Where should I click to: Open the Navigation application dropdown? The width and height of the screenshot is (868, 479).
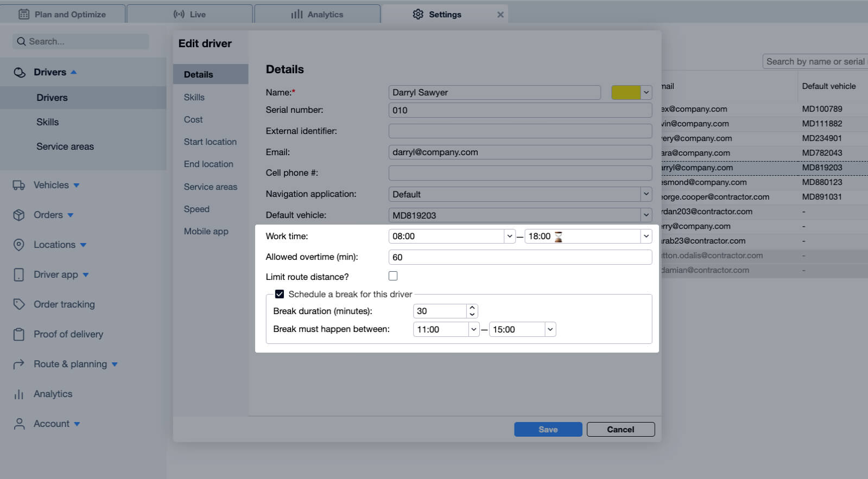tap(646, 194)
